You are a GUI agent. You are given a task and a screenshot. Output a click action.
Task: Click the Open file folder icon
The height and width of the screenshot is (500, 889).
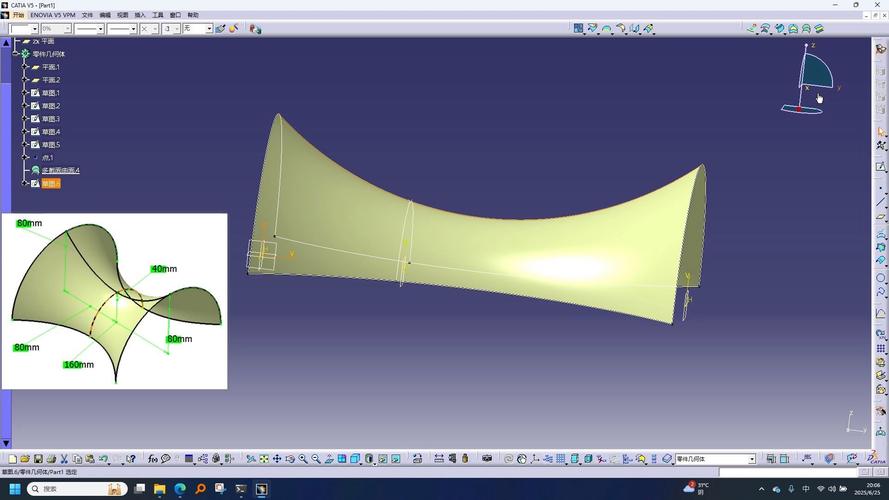[x=25, y=459]
